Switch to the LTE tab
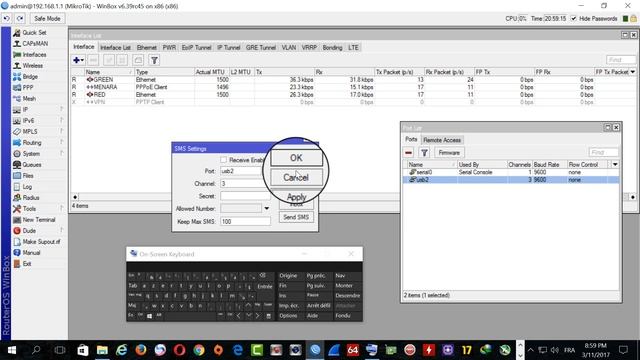 click(x=353, y=48)
